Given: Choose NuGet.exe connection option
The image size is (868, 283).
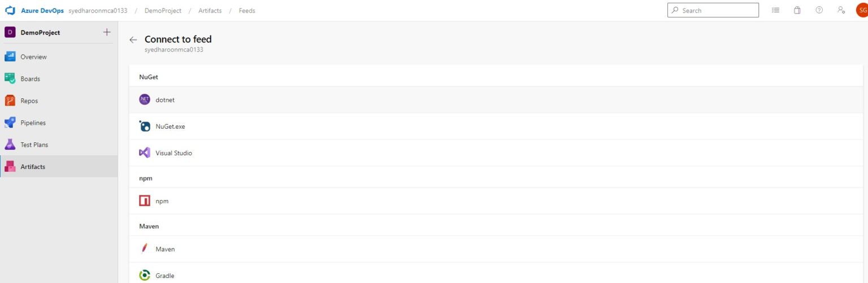Looking at the screenshot, I should tap(170, 127).
